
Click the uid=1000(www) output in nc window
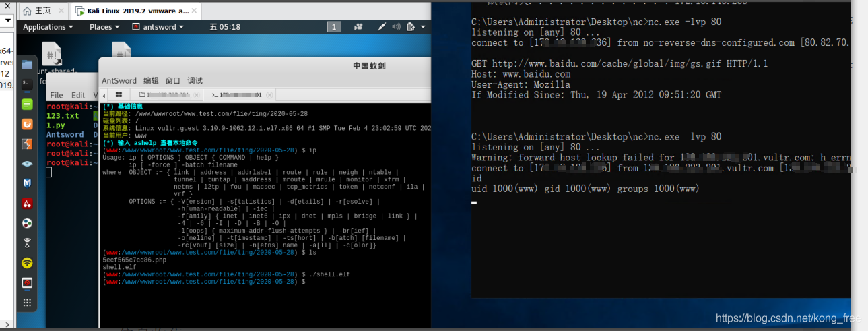pos(585,189)
